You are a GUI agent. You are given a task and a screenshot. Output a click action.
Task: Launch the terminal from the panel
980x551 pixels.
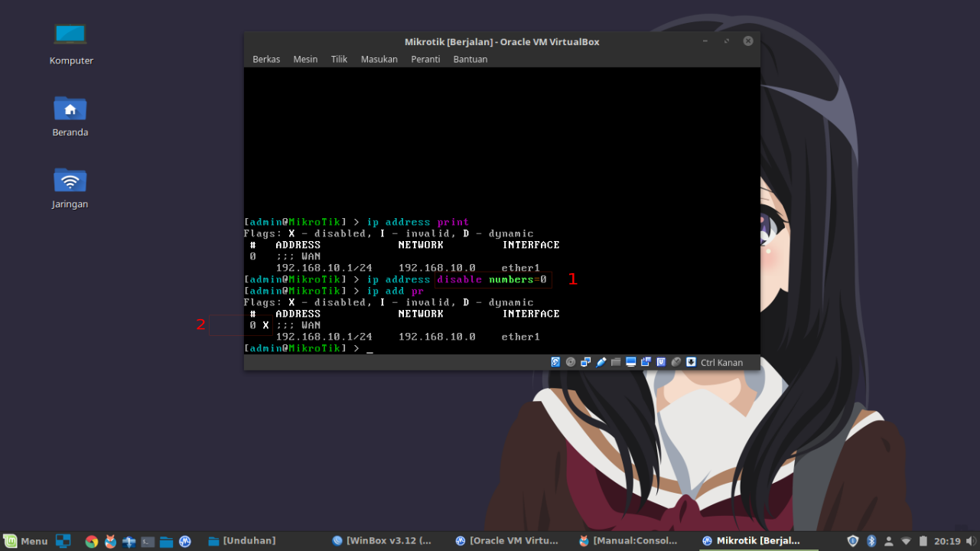point(148,541)
